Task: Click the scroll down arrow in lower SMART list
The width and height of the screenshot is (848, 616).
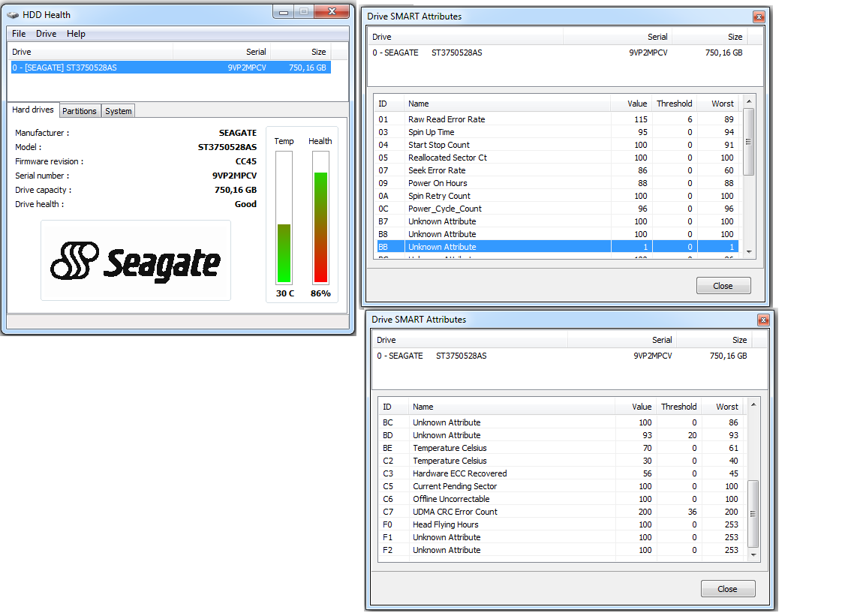Action: pyautogui.click(x=753, y=555)
